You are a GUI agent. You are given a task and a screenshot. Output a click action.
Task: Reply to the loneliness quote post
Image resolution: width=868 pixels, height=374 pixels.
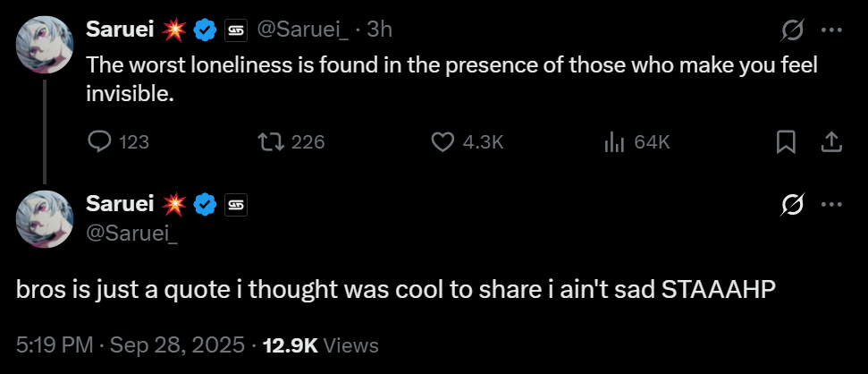pyautogui.click(x=100, y=141)
